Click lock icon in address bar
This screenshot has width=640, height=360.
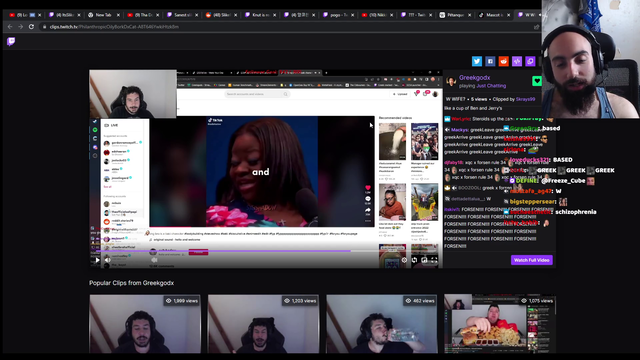click(44, 27)
